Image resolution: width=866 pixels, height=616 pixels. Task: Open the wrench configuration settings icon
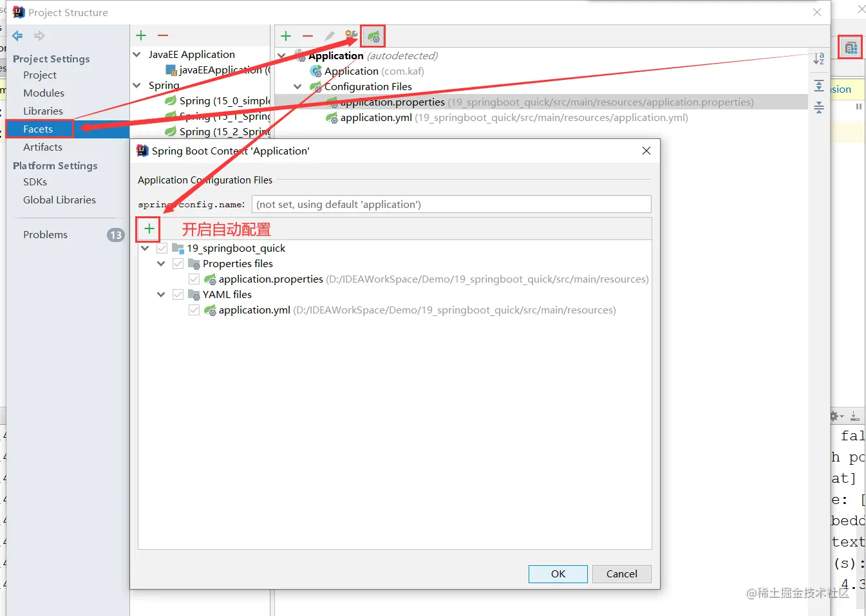(x=351, y=36)
